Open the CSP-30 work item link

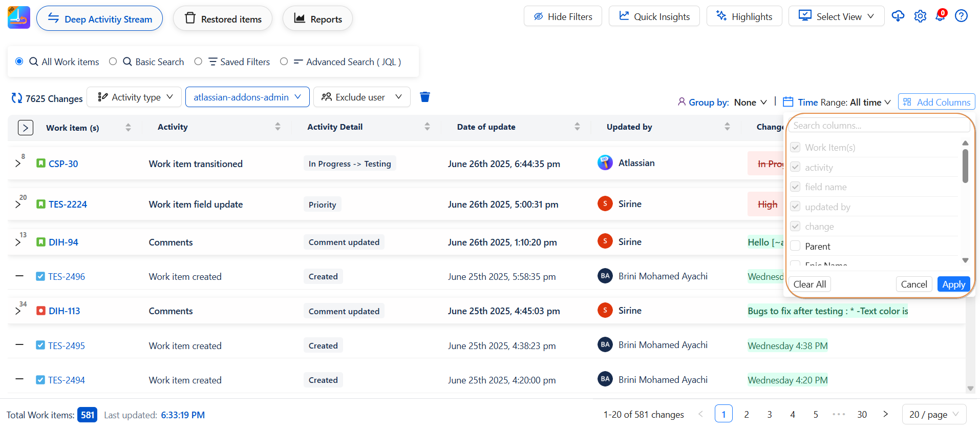(x=63, y=164)
